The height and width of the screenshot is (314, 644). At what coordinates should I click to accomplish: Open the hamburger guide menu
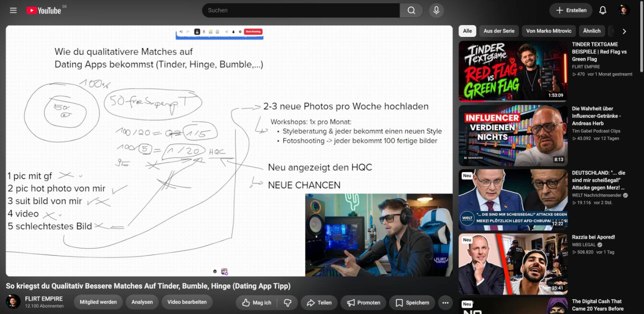pyautogui.click(x=13, y=10)
